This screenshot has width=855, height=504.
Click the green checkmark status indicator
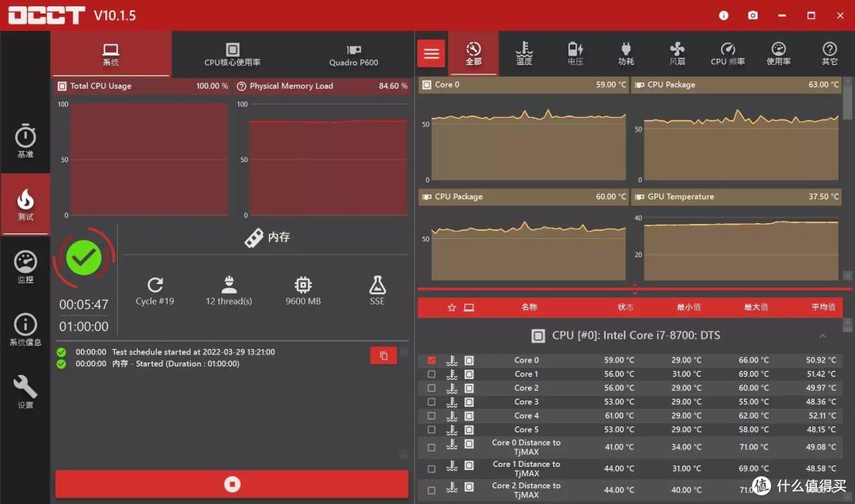(83, 258)
